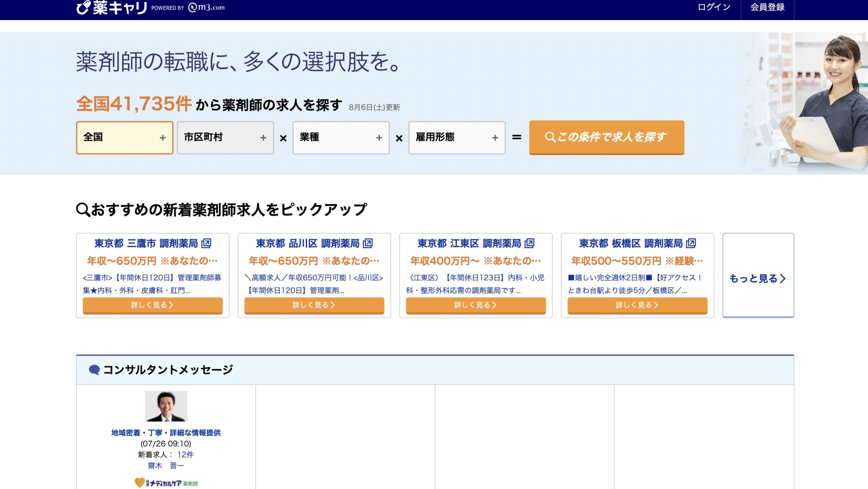
Task: Click 詳しく見る on the 板橋区 card
Action: 637,305
